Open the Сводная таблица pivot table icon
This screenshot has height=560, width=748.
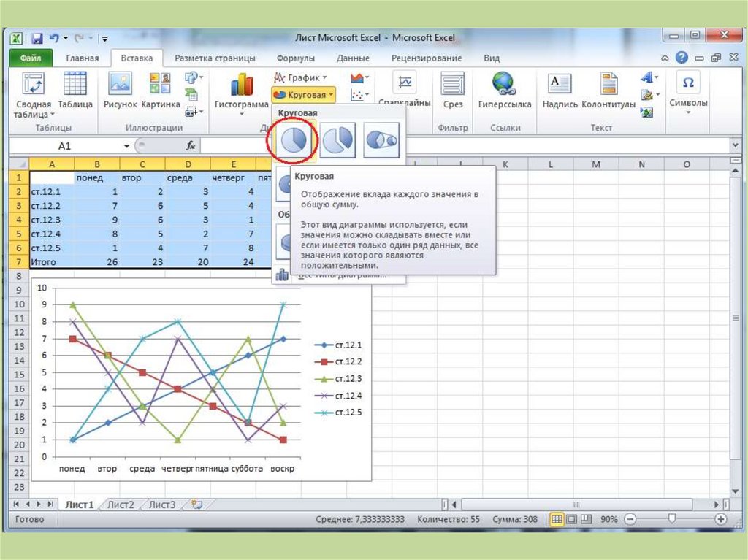coord(34,84)
